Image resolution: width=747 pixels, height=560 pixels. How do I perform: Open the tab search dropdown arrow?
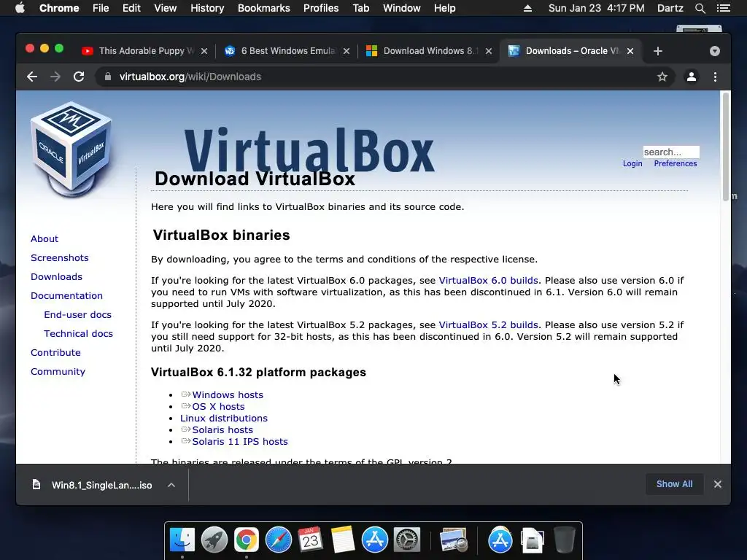coord(715,51)
